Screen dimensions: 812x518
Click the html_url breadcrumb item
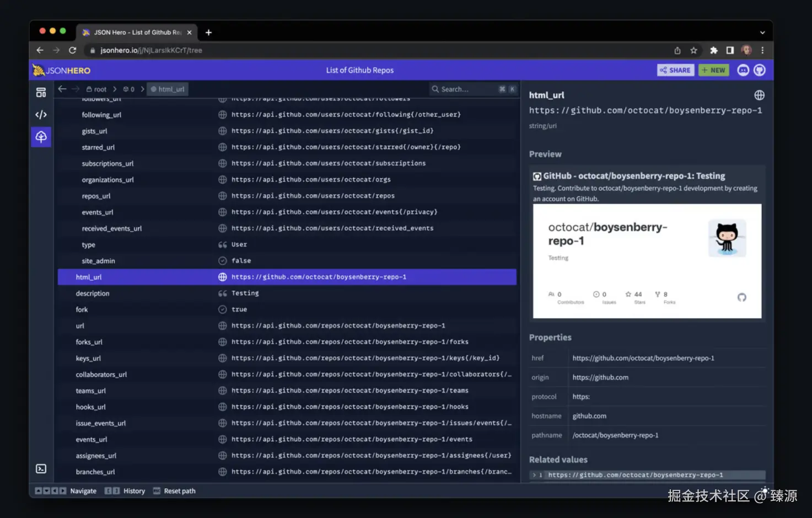coord(168,89)
